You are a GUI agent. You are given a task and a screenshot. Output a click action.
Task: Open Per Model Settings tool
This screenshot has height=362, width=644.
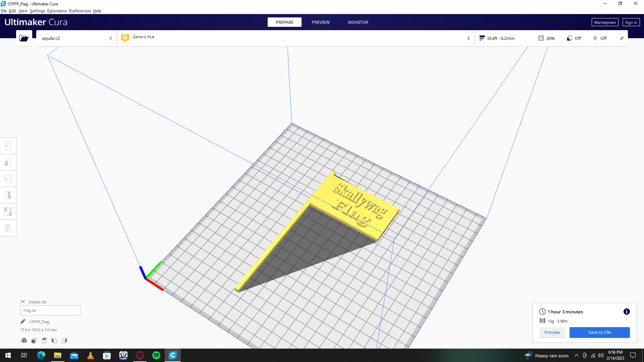click(x=8, y=212)
